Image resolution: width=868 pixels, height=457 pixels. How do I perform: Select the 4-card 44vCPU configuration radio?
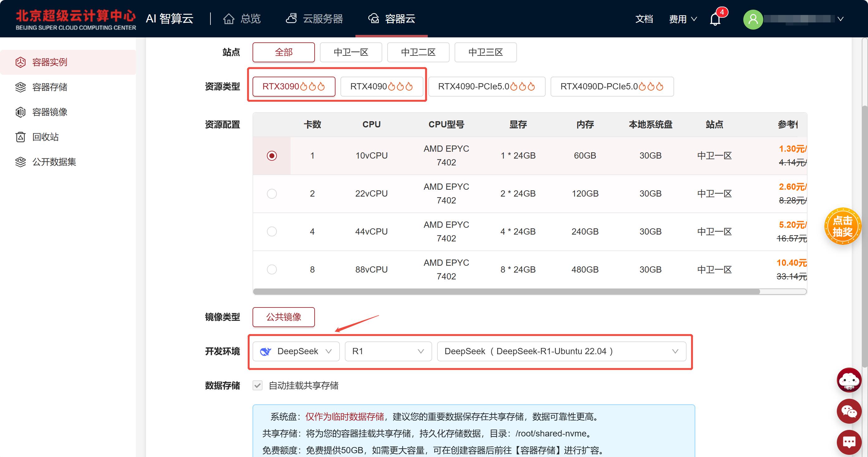click(272, 232)
